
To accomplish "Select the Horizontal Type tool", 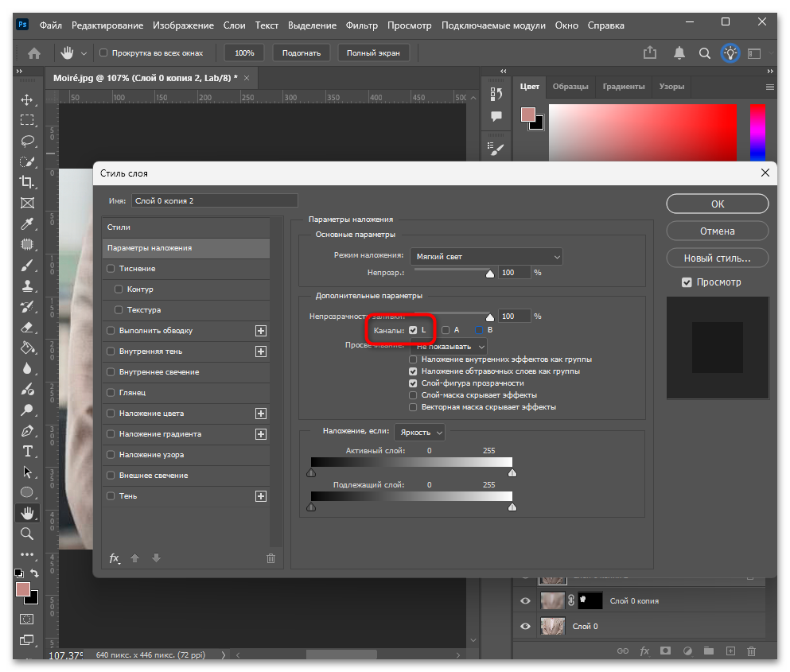I will click(27, 452).
